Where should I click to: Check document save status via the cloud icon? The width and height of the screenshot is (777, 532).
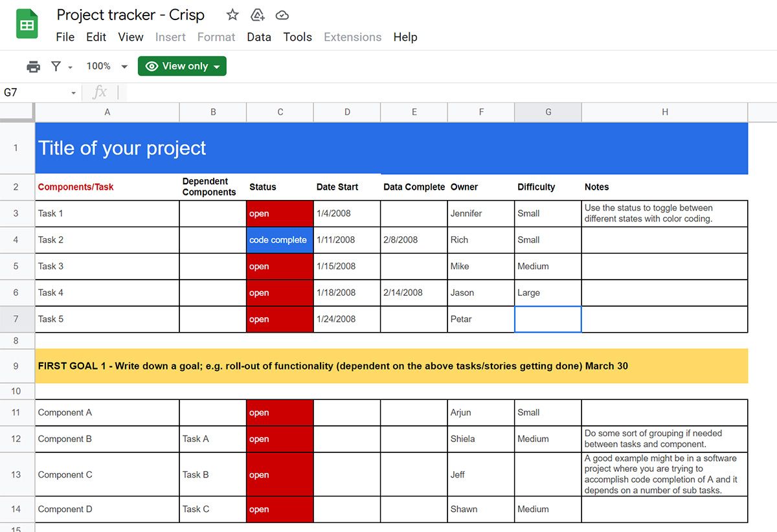tap(282, 14)
